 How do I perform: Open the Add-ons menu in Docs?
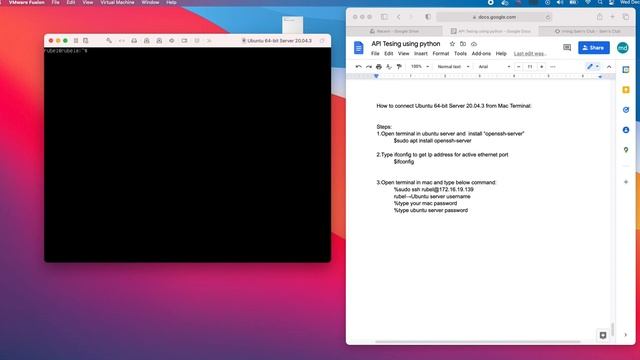[481, 53]
